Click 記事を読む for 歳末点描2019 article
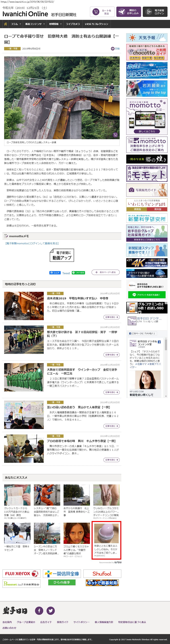 (111, 317)
